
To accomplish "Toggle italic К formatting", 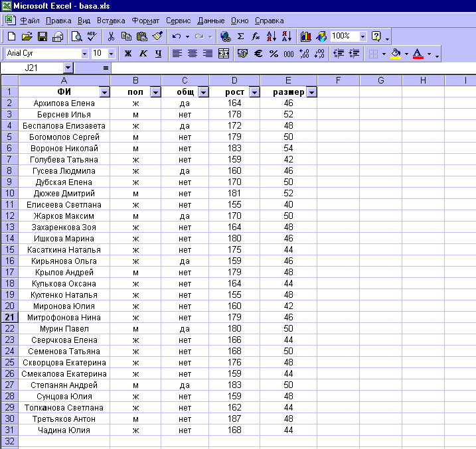I will (x=143, y=54).
